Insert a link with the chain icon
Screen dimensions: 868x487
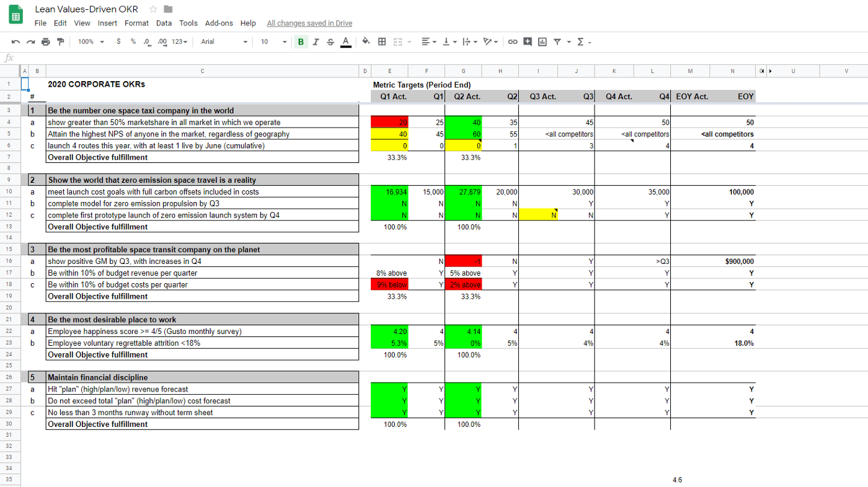click(x=512, y=42)
